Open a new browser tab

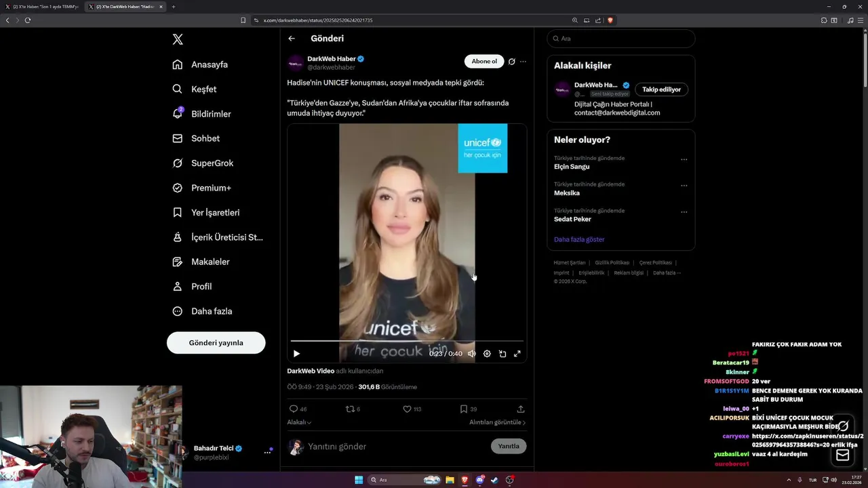pos(173,7)
